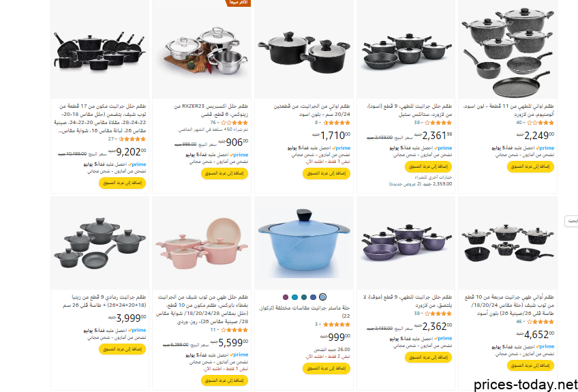
Task: Open the cut-off search tab on the right edge
Action: tap(572, 221)
